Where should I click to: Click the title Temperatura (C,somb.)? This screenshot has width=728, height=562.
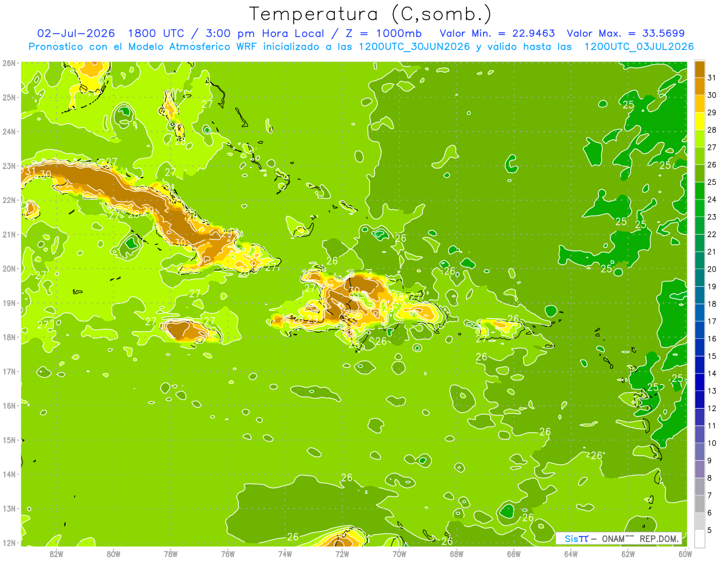(371, 15)
